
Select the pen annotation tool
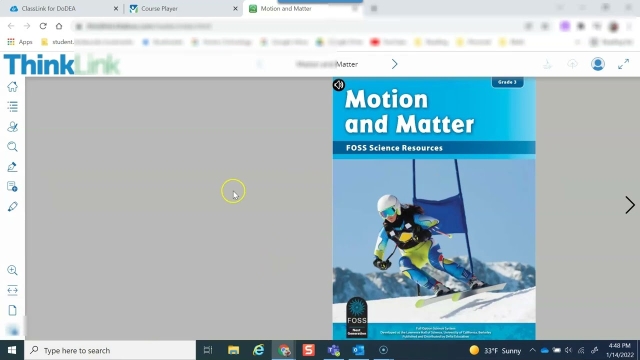point(12,167)
